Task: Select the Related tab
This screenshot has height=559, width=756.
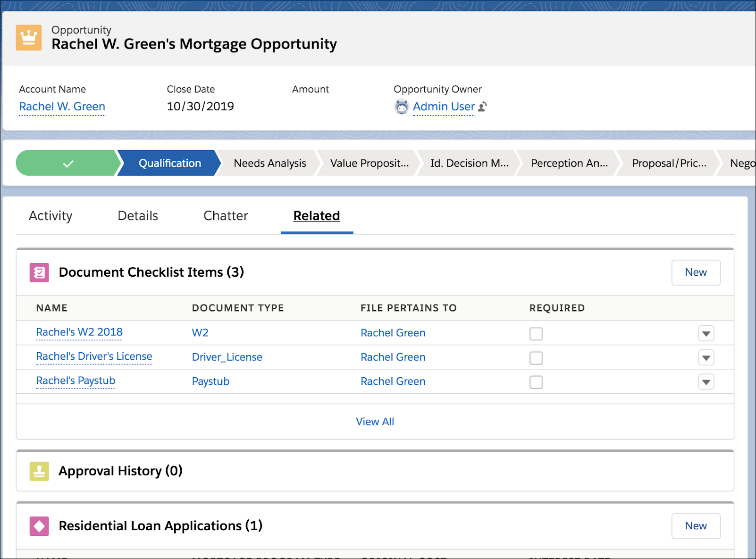Action: [317, 216]
